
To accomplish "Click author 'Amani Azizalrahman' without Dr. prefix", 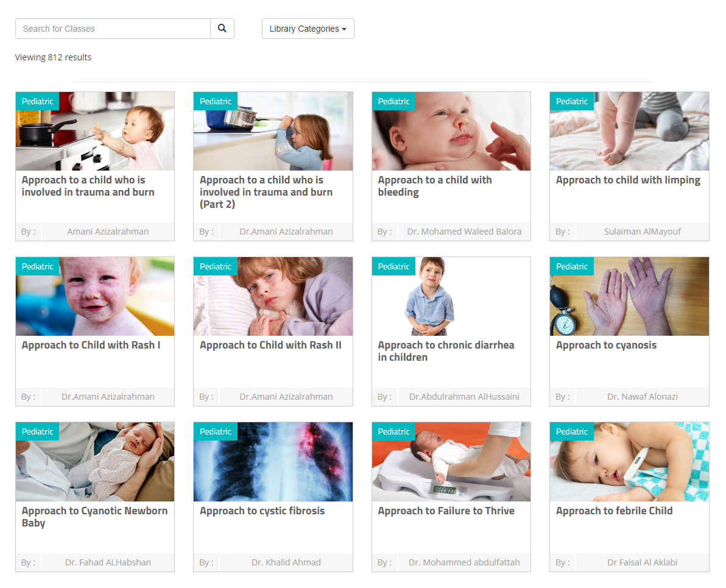I will tap(108, 232).
